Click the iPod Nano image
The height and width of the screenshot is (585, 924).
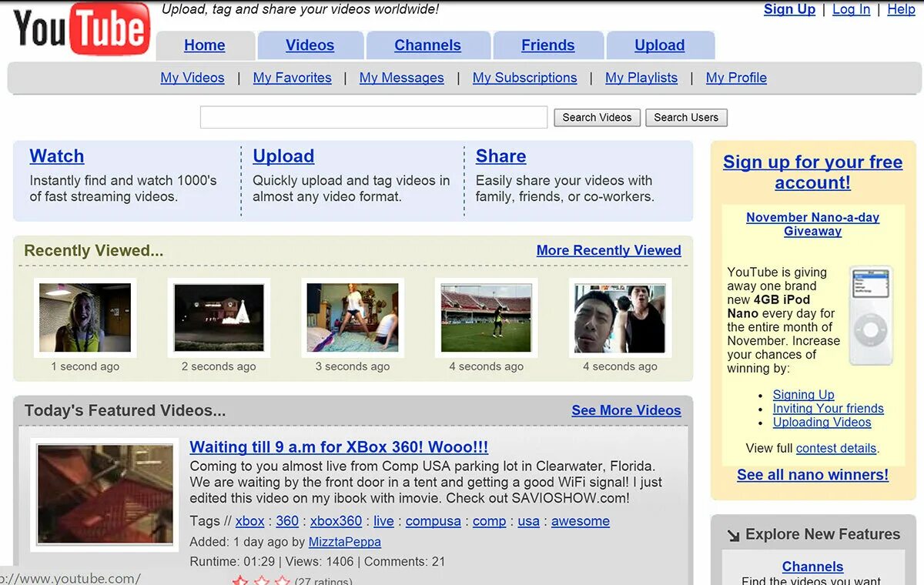(871, 315)
